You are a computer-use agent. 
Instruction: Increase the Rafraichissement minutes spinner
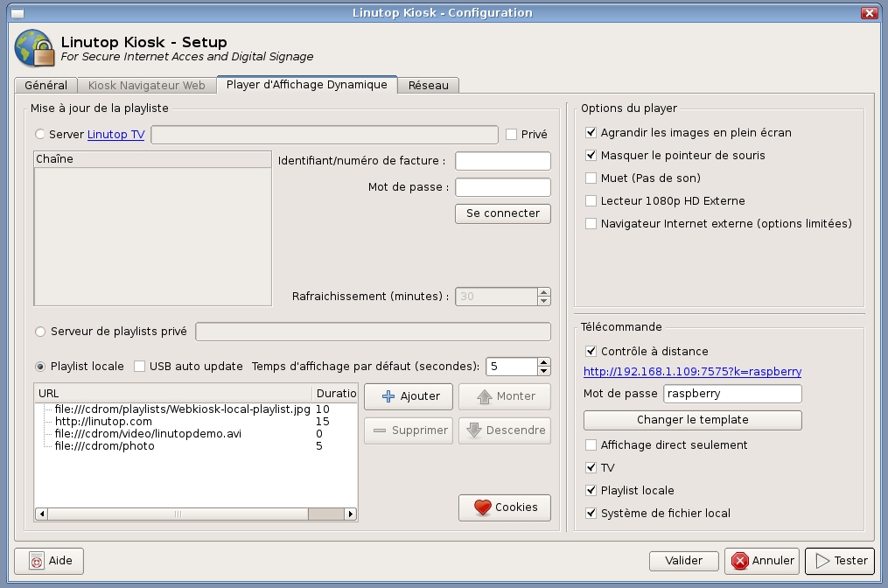(x=543, y=292)
